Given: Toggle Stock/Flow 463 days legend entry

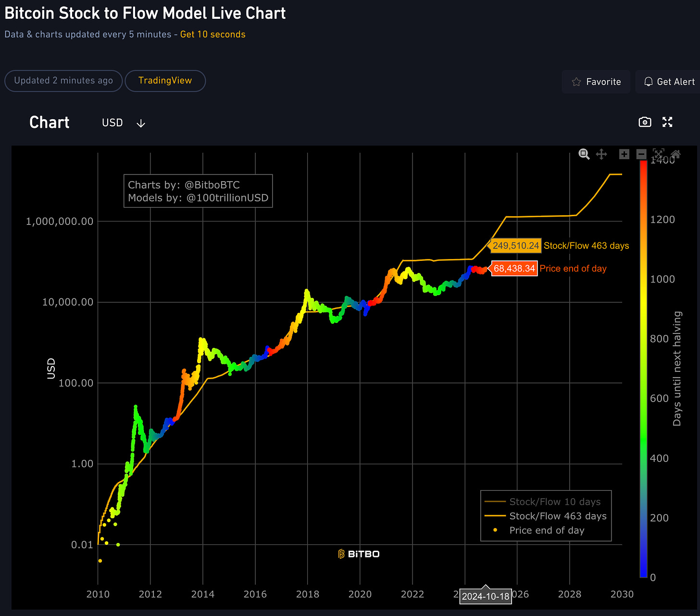Looking at the screenshot, I should [x=546, y=516].
